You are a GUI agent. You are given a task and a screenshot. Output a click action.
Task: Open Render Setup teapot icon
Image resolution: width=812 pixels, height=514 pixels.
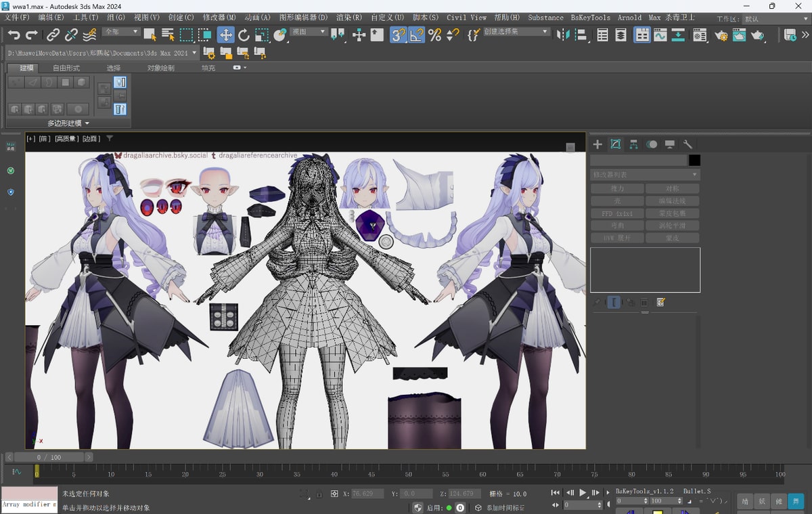(x=721, y=35)
